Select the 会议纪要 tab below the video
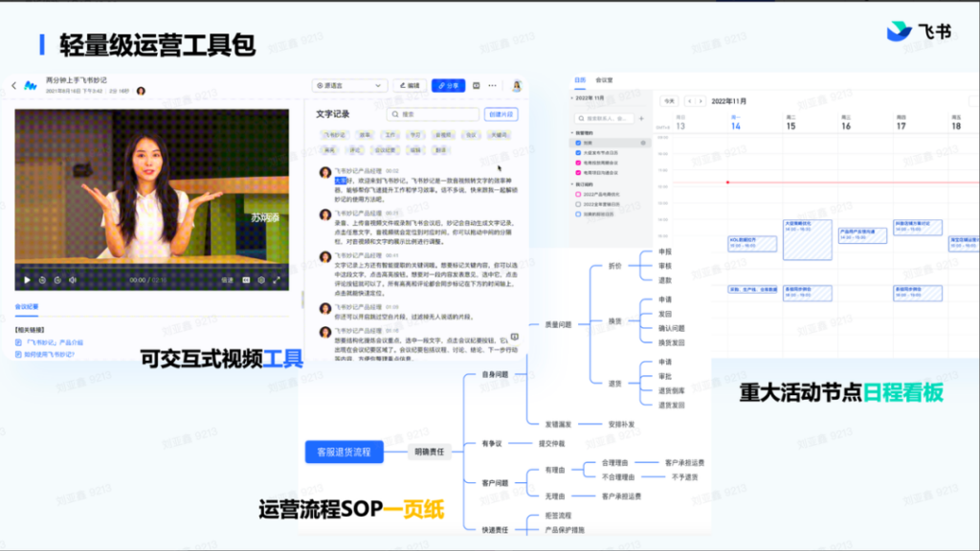Viewport: 980px width, 551px height. coord(27,307)
